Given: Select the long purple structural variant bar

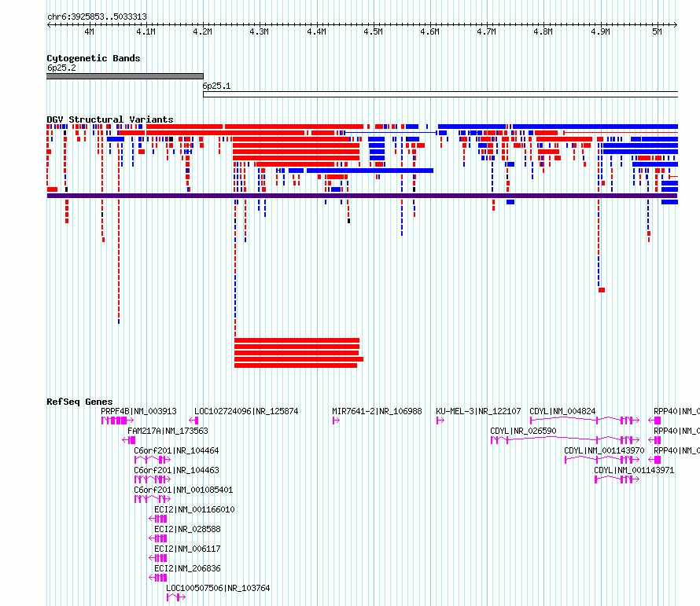Looking at the screenshot, I should (x=362, y=196).
